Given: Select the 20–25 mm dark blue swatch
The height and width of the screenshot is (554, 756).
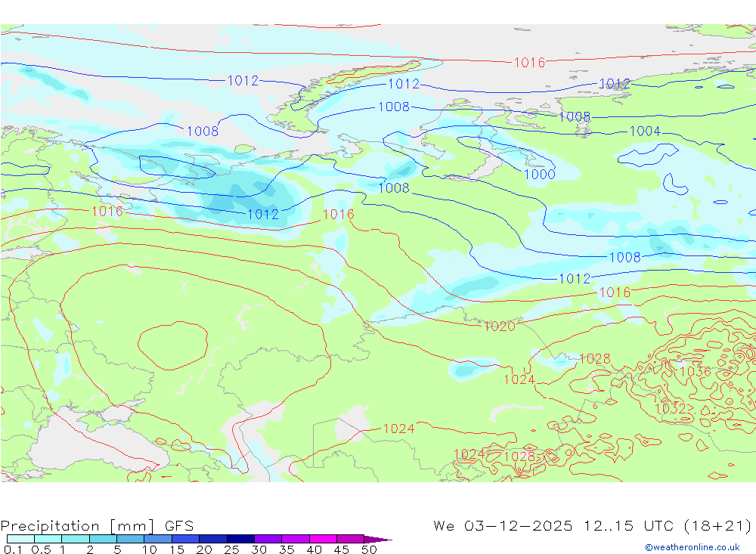Looking at the screenshot, I should [x=213, y=539].
